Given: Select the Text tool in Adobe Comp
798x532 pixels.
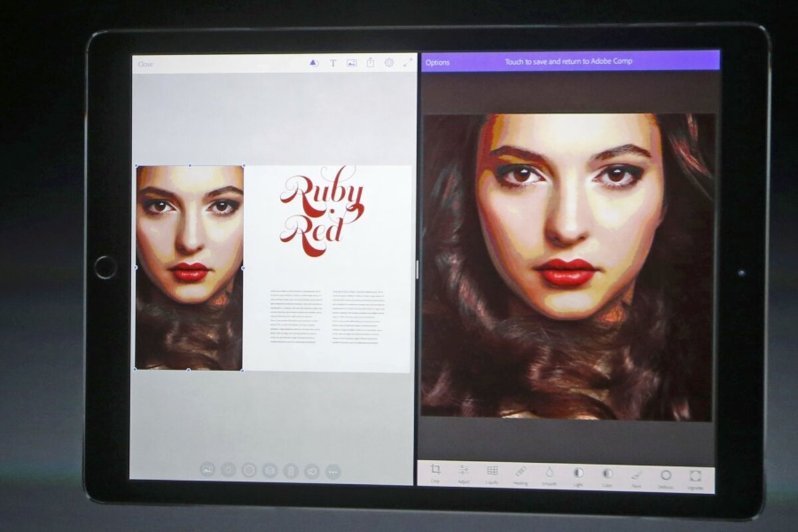Looking at the screenshot, I should click(x=333, y=63).
